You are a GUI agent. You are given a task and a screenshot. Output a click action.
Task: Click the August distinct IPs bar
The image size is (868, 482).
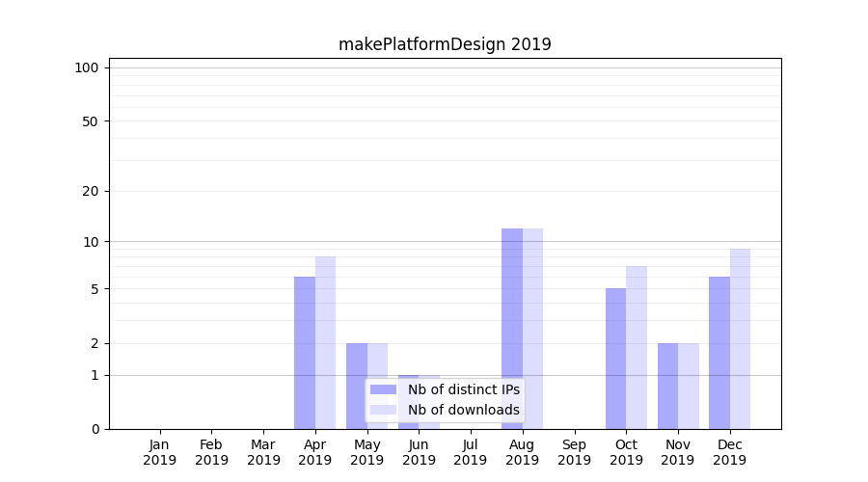(512, 328)
